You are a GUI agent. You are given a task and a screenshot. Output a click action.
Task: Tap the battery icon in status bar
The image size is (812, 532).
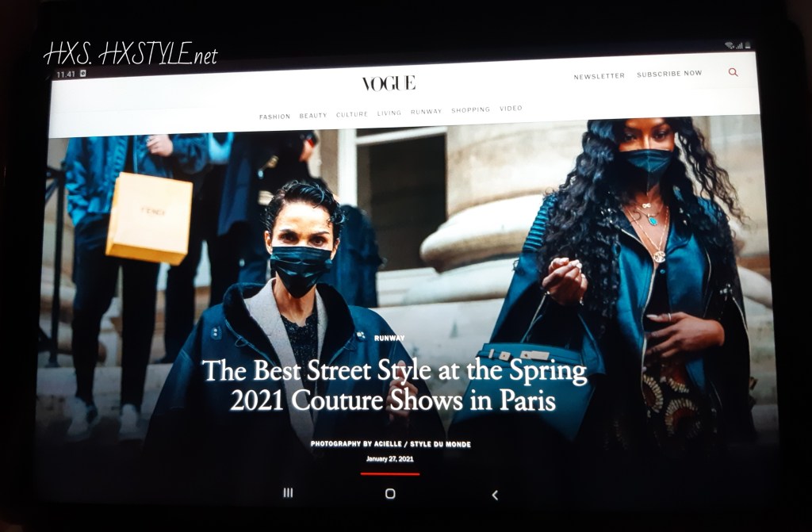click(x=747, y=46)
